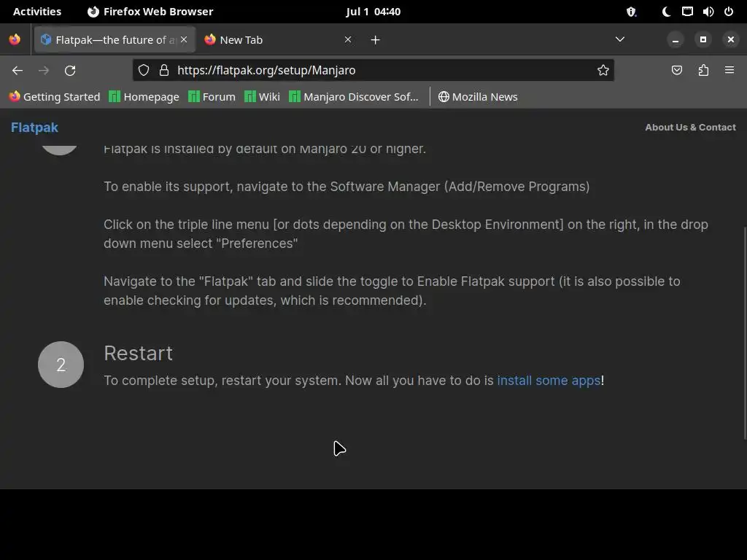Open the Extensions menu

click(703, 71)
